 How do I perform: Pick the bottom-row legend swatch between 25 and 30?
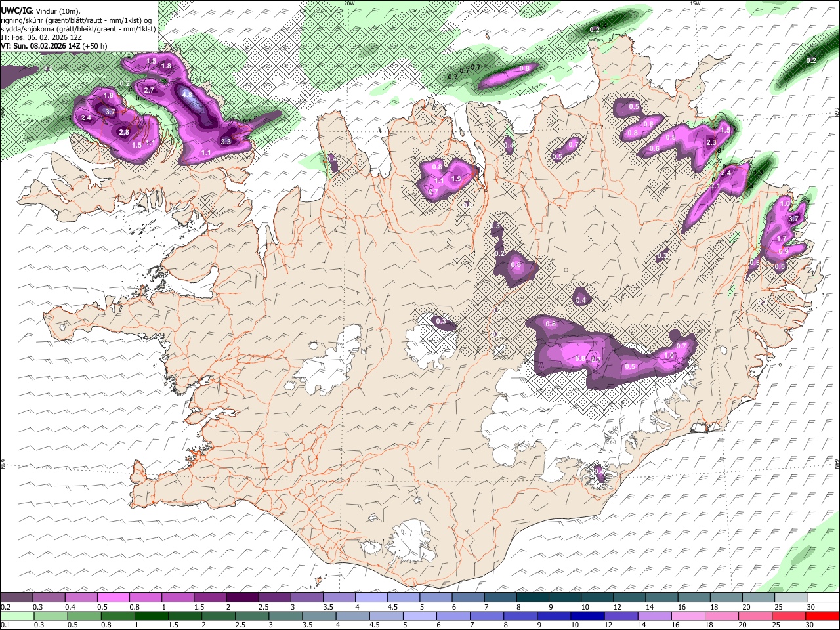pos(789,616)
